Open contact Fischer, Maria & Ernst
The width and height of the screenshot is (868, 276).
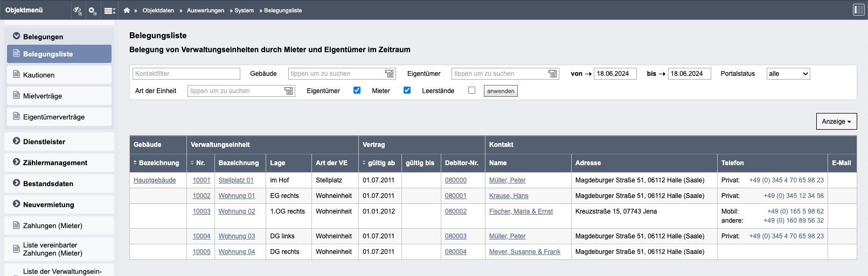pos(521,211)
